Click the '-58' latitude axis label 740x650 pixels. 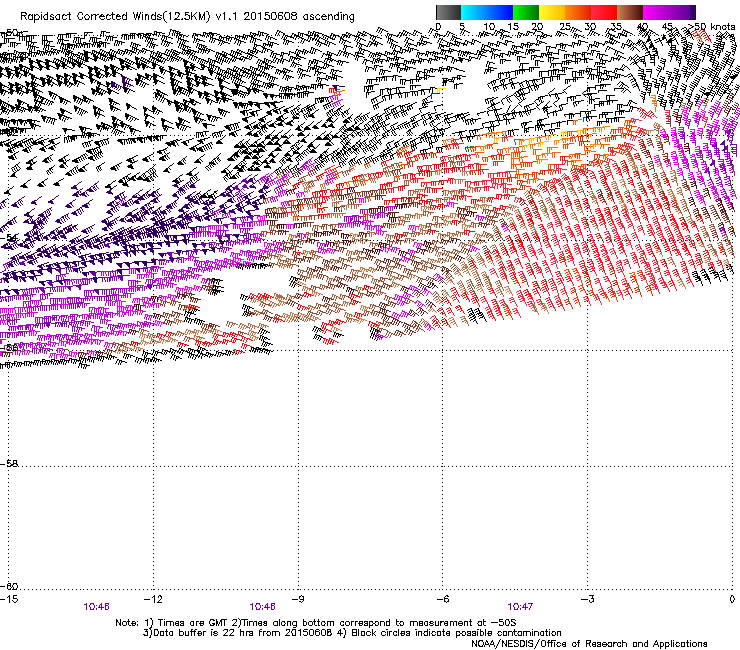(x=9, y=464)
